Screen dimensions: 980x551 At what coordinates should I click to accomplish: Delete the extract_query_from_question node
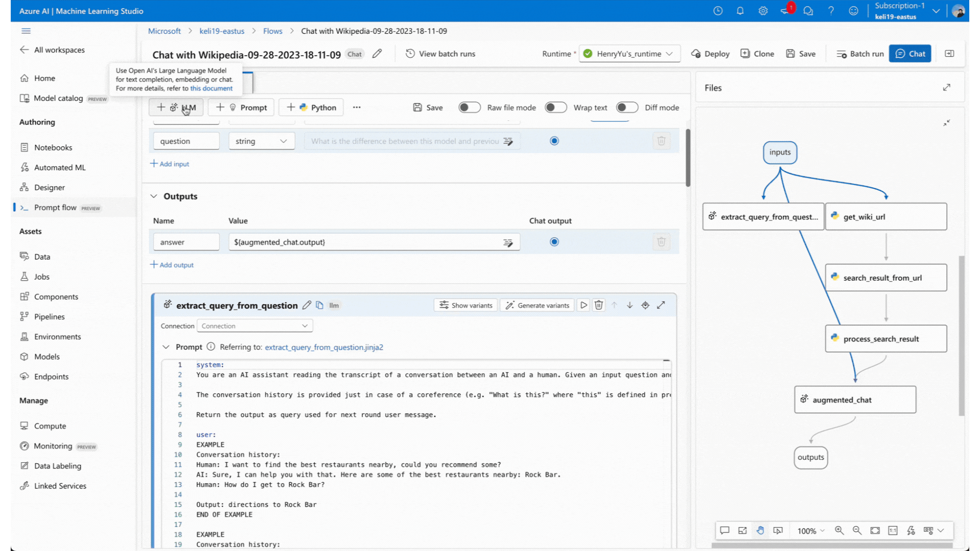(x=599, y=305)
